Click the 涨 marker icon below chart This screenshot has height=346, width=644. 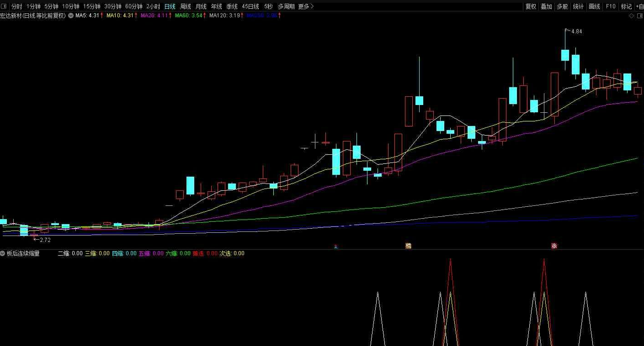pos(554,246)
